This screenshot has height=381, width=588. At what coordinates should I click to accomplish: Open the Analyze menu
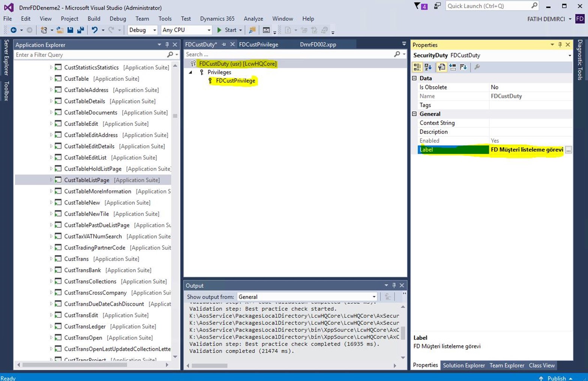[253, 19]
